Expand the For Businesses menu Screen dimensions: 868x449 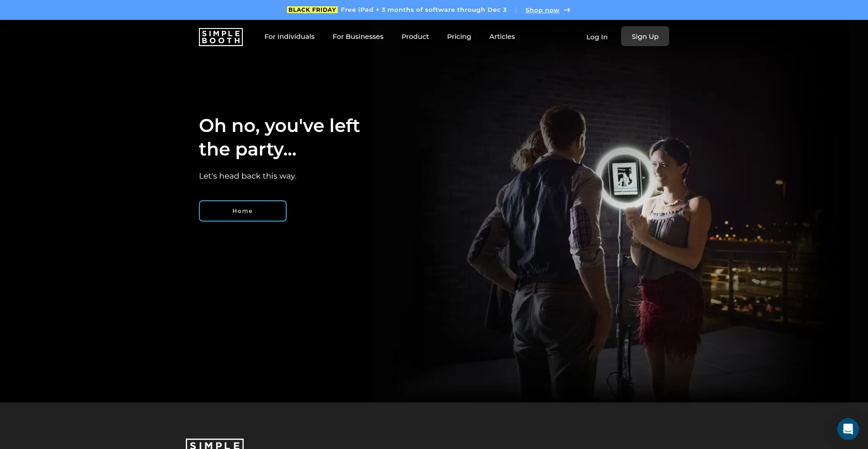pyautogui.click(x=358, y=37)
